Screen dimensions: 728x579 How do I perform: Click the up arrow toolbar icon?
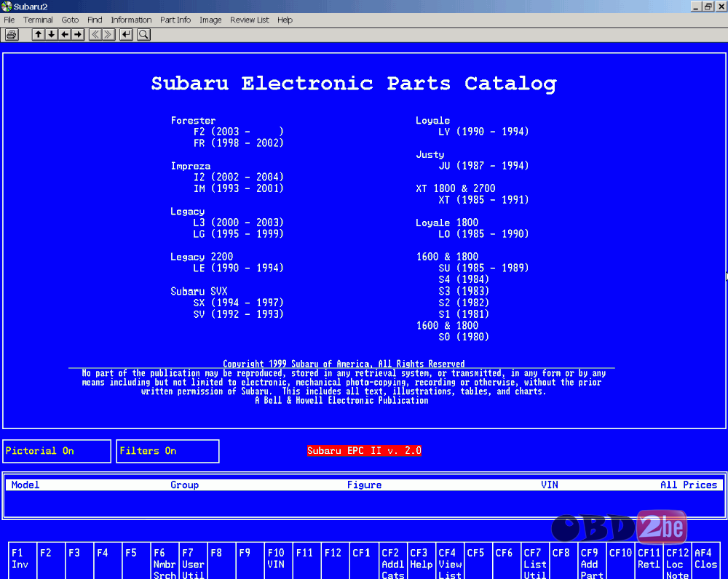point(38,35)
